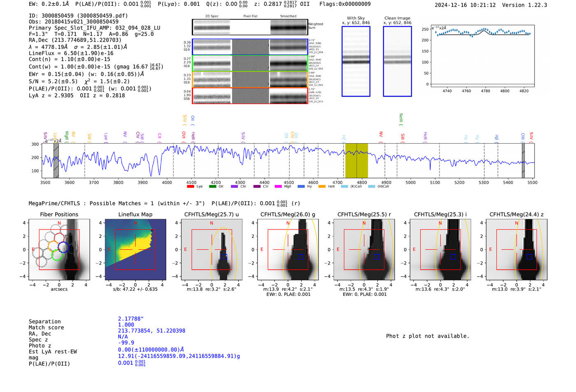Click the blue match square in z image

coord(530,257)
